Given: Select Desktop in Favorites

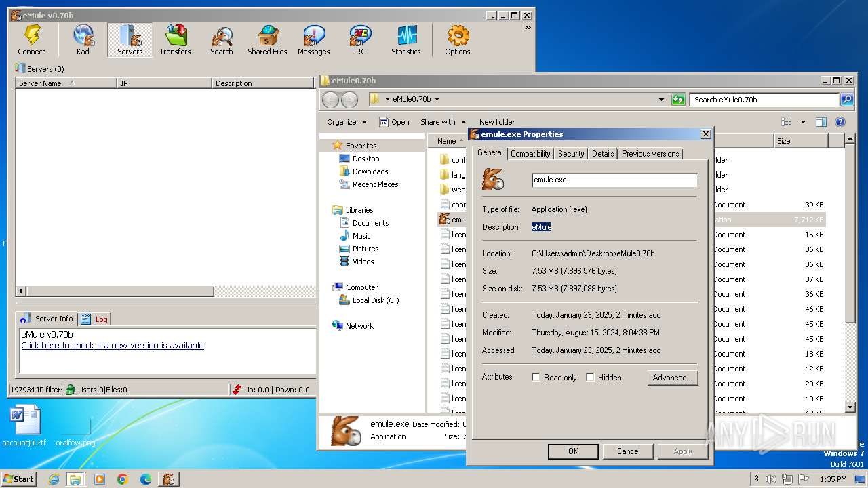Looking at the screenshot, I should point(366,159).
